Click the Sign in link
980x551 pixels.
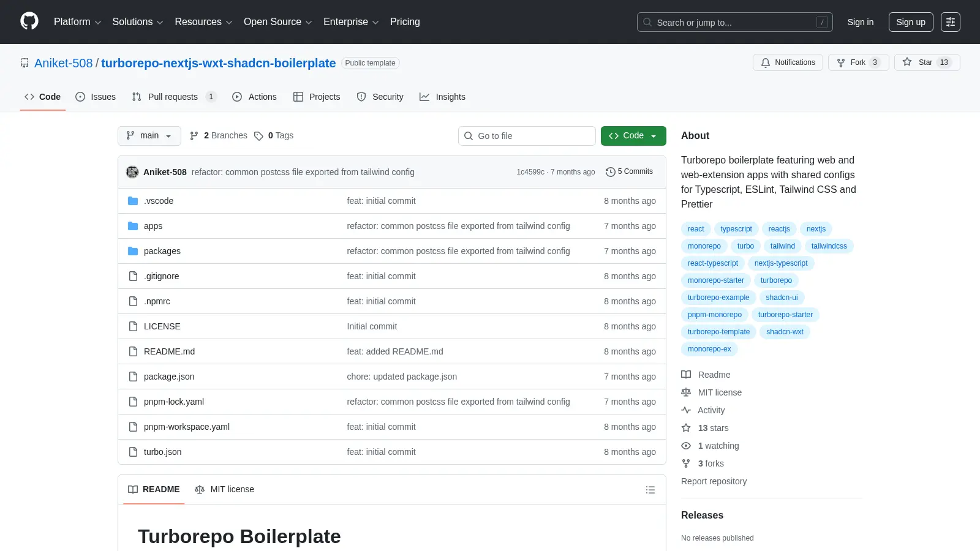[x=861, y=22]
